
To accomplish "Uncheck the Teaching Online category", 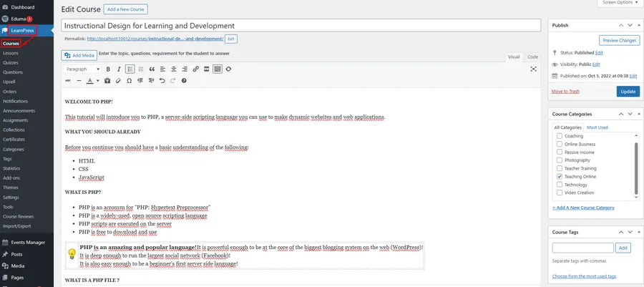I will pos(560,176).
